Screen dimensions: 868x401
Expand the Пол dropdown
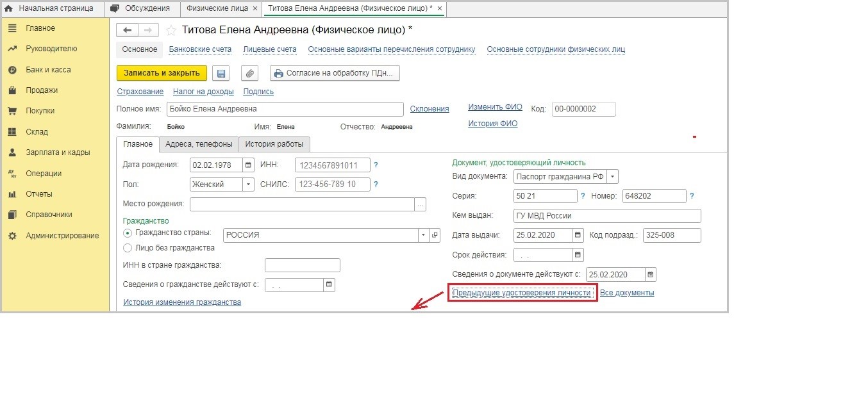tap(248, 184)
